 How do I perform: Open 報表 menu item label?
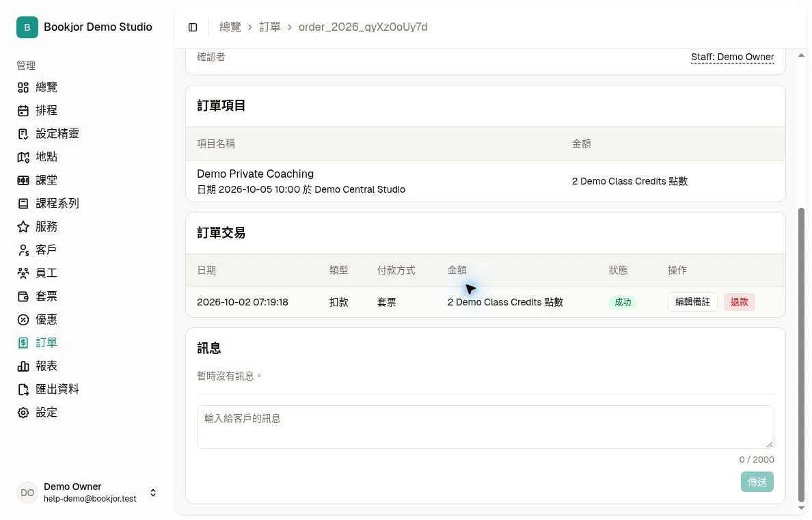(x=46, y=366)
